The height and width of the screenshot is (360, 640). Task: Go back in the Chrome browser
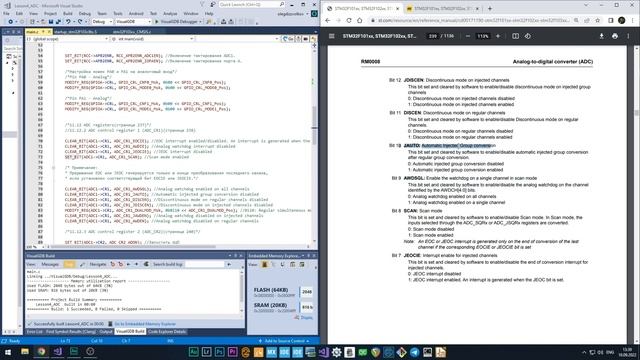328,20
